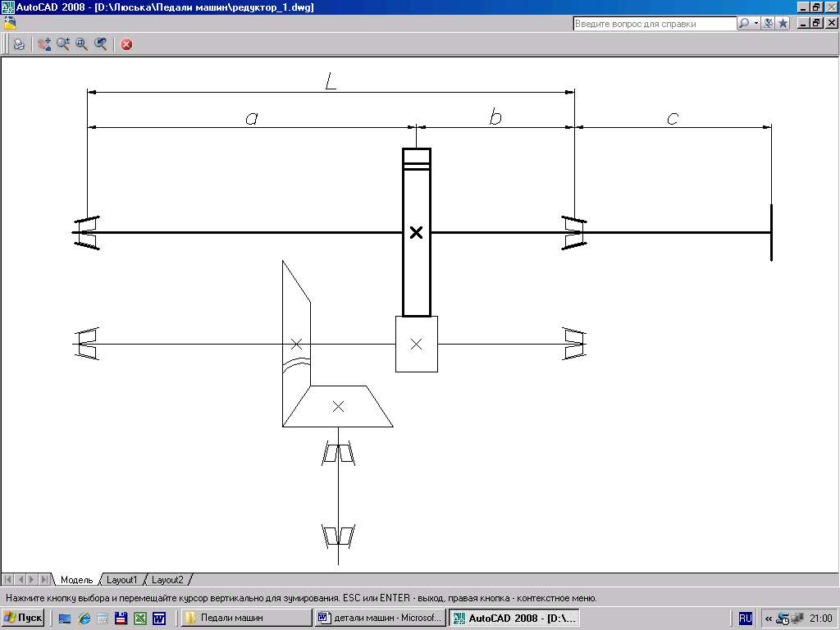The height and width of the screenshot is (630, 840).
Task: Click RU language indicator in tray
Action: click(746, 619)
